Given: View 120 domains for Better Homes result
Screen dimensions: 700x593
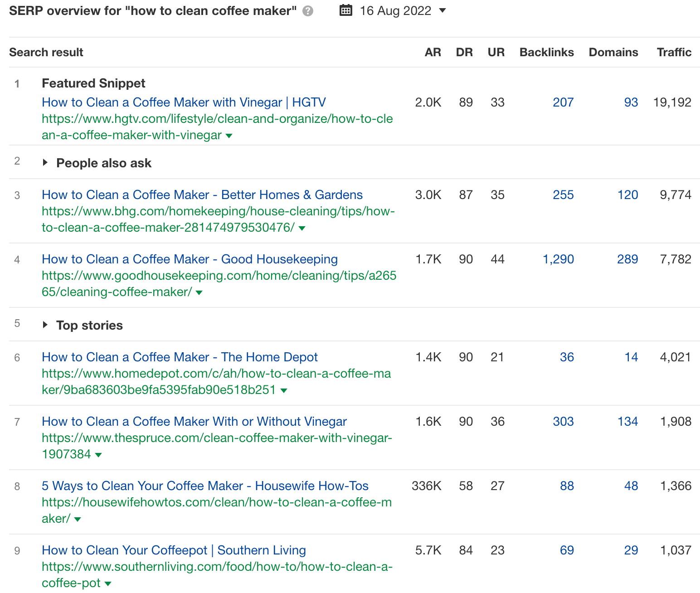Looking at the screenshot, I should [x=628, y=194].
